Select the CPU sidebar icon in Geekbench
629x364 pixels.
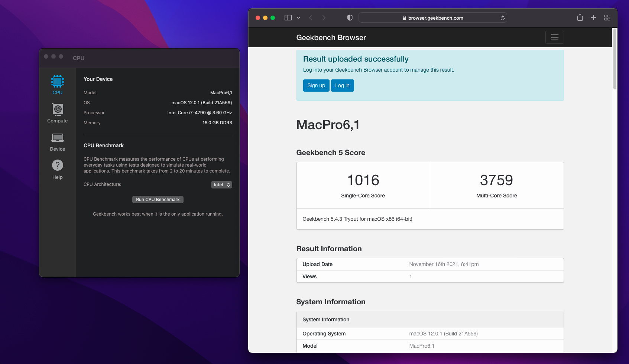coord(58,85)
